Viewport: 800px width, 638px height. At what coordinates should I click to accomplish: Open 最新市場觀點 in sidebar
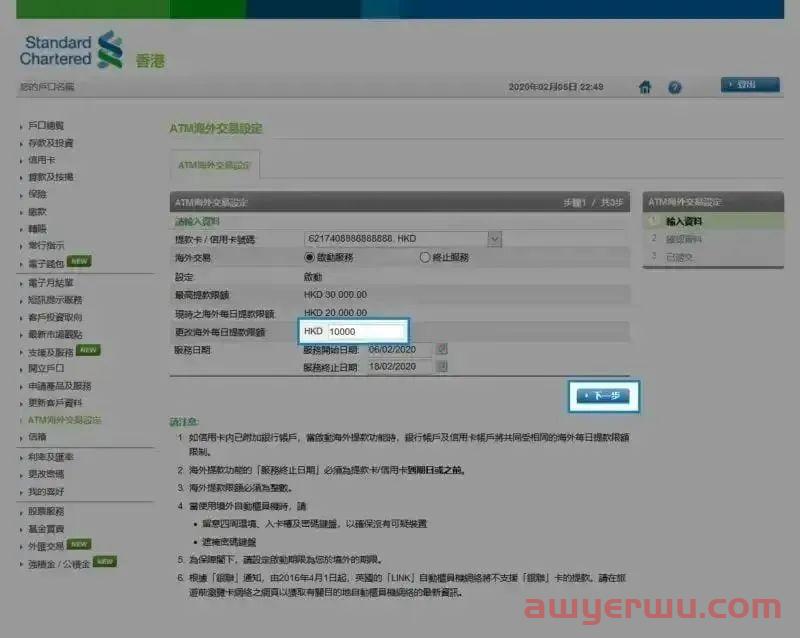coord(55,335)
